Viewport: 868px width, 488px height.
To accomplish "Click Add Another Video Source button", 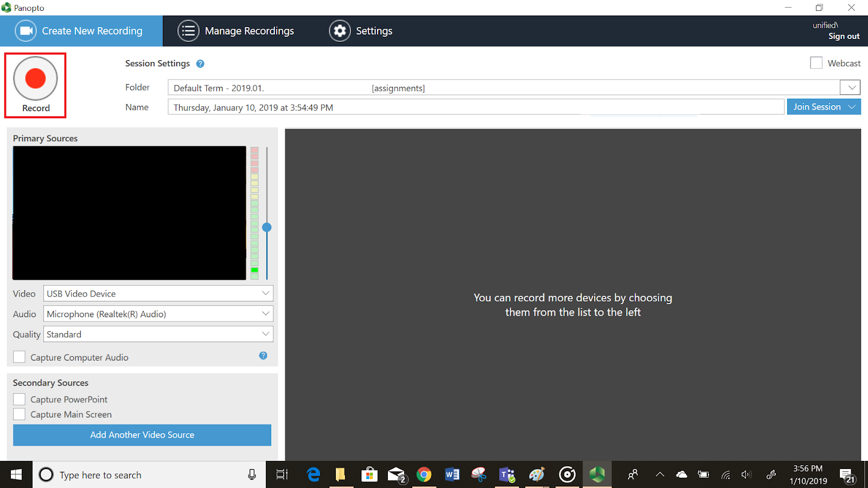I will [142, 435].
